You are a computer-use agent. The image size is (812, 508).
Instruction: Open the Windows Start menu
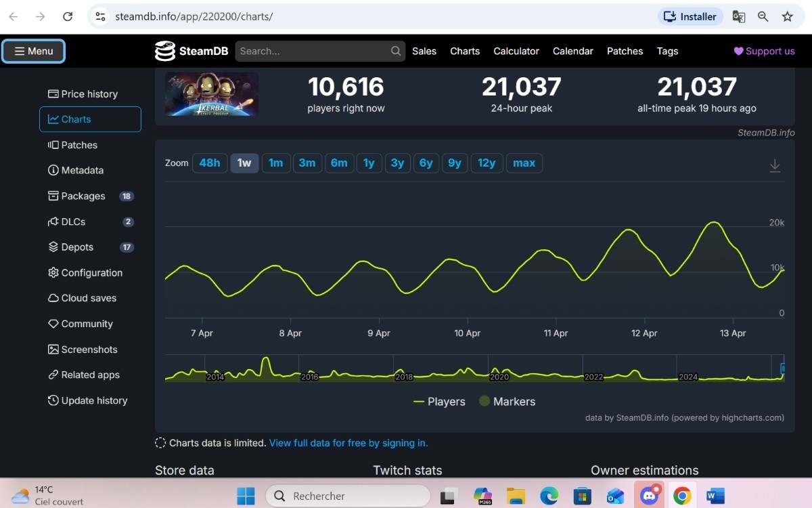pyautogui.click(x=246, y=496)
